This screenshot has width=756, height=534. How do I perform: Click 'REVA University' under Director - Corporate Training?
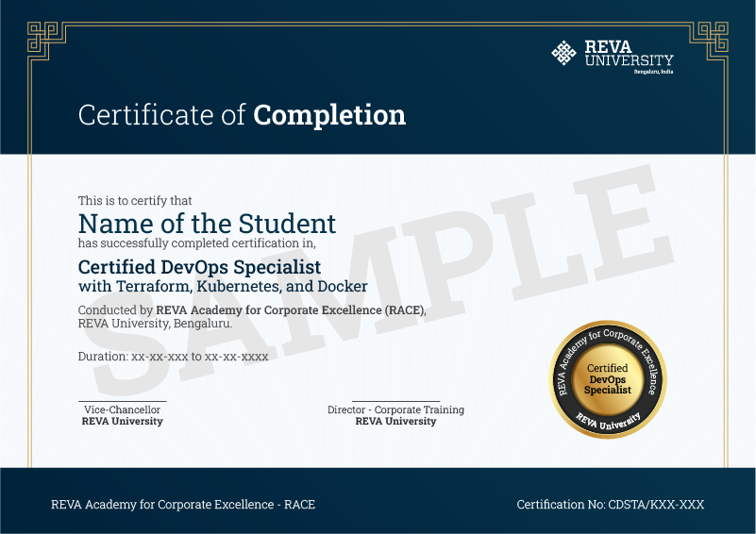pyautogui.click(x=395, y=421)
